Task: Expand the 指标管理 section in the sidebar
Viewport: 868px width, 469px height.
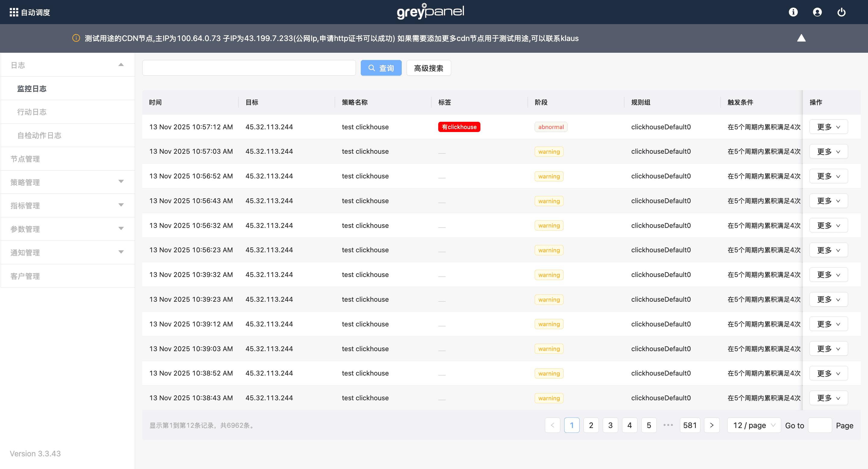Action: click(x=121, y=205)
